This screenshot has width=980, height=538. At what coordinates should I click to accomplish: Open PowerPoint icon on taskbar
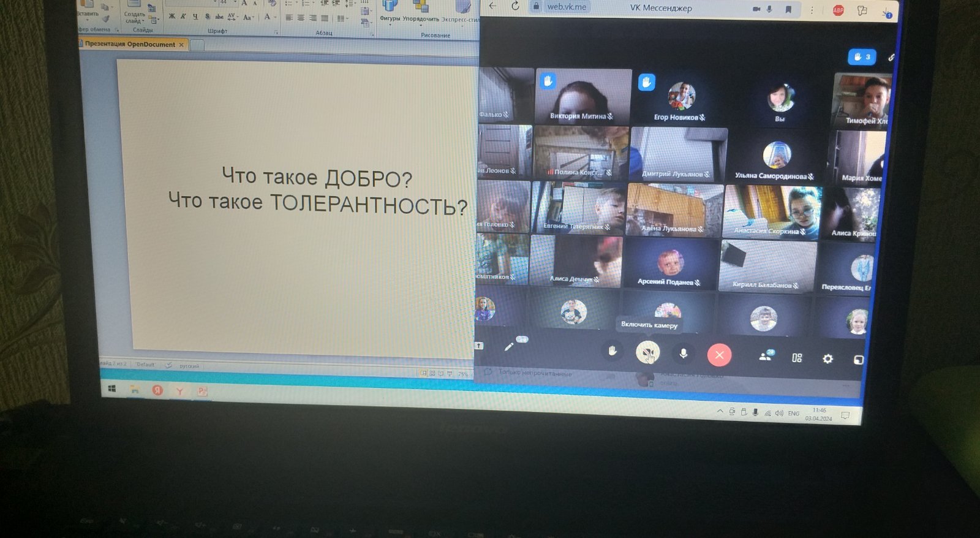[202, 391]
